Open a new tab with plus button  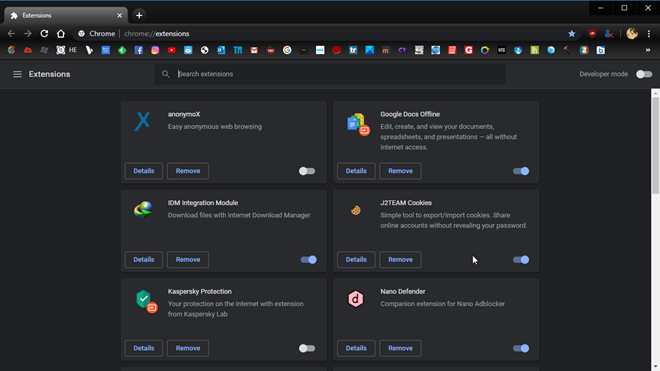coord(139,16)
